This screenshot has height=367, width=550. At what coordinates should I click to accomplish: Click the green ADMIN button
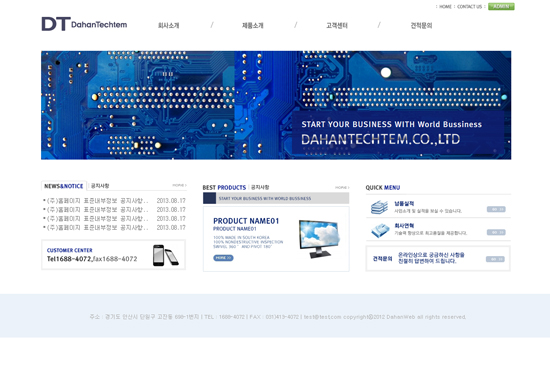[501, 6]
